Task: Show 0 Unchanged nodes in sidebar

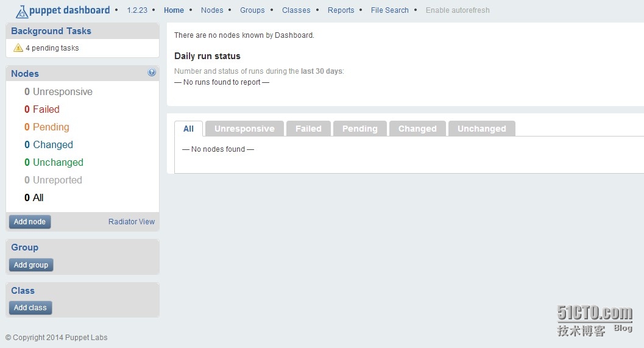Action: pyautogui.click(x=54, y=162)
